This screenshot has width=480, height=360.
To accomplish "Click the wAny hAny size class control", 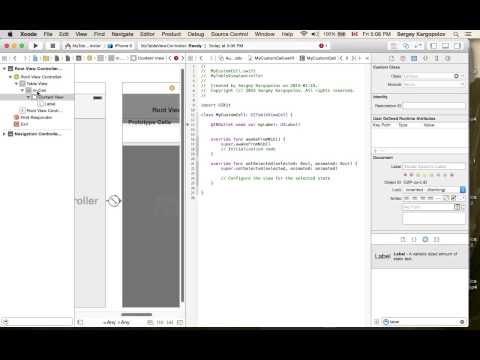I will (x=116, y=322).
